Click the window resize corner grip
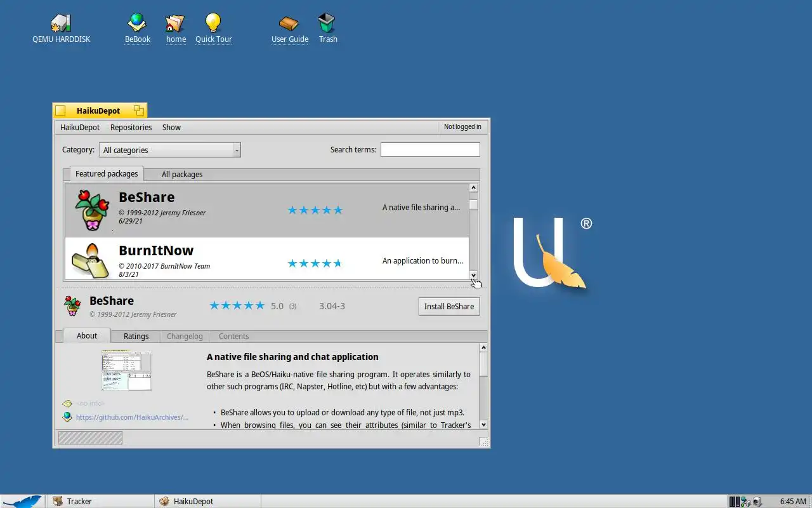 (483, 442)
